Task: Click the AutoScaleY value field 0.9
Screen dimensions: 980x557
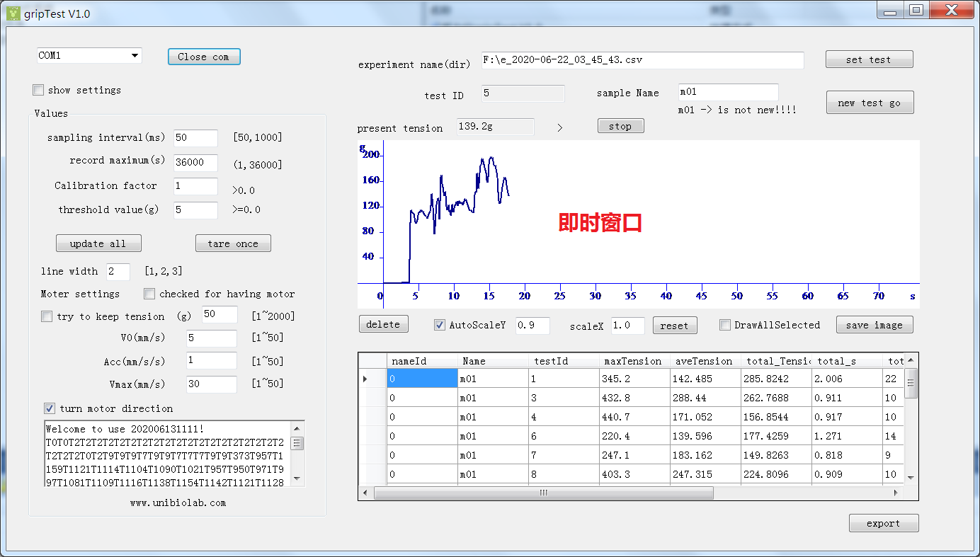Action: (x=532, y=325)
